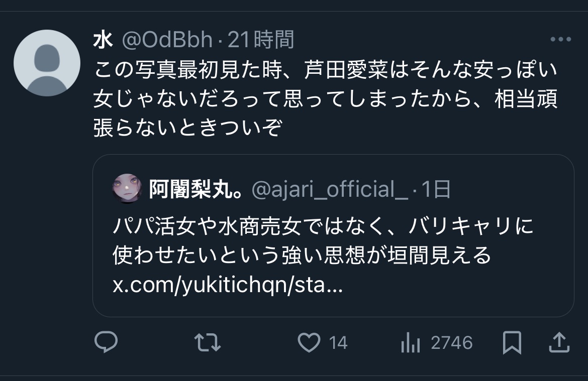Open 阿闍梨丸's small profile picture
Image resolution: width=588 pixels, height=381 pixels.
(127, 188)
